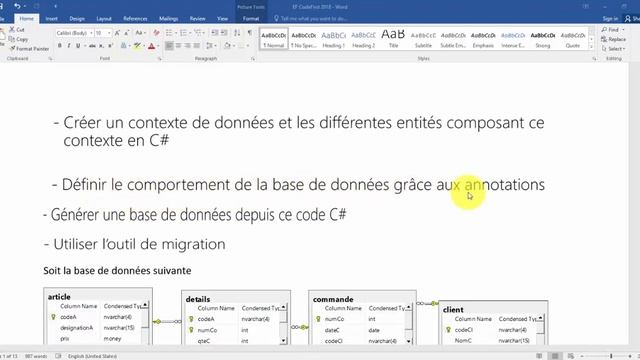Clear all formatting with the eraser icon

tap(156, 33)
